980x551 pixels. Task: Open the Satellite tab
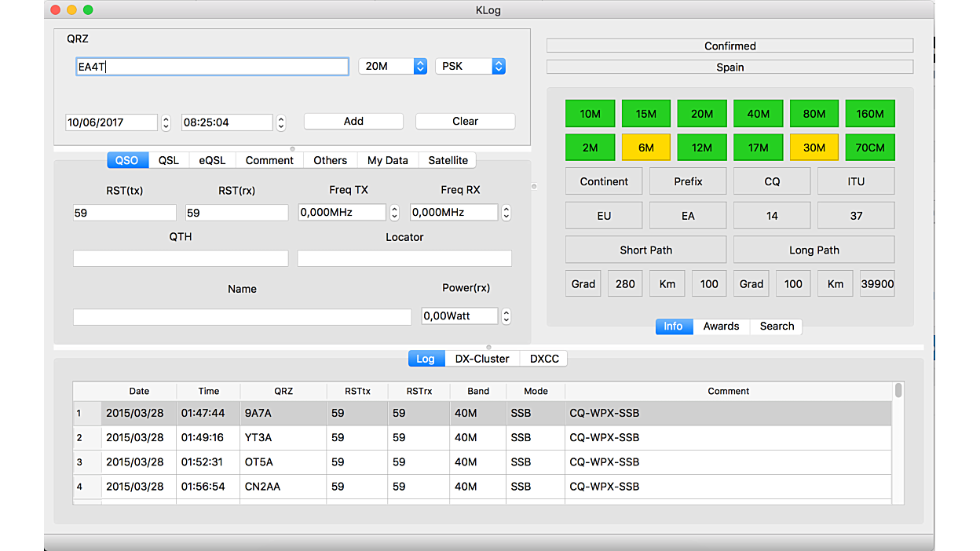click(x=448, y=160)
